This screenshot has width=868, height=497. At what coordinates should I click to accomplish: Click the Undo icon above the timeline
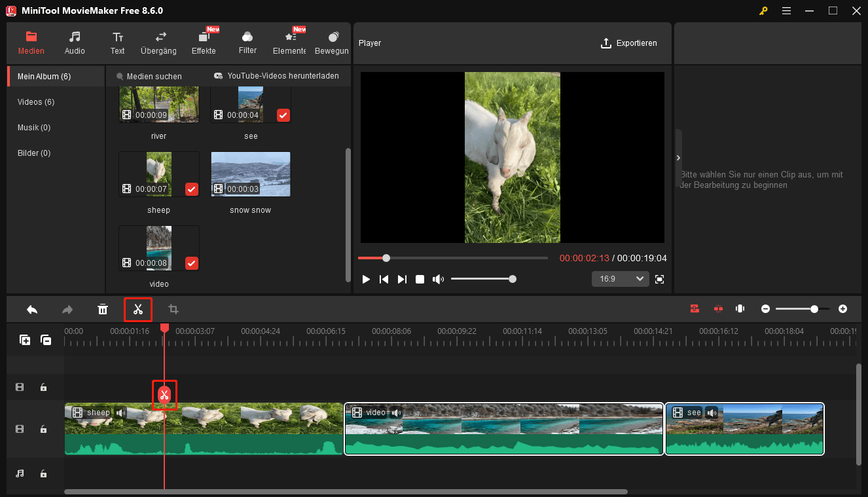[31, 308]
